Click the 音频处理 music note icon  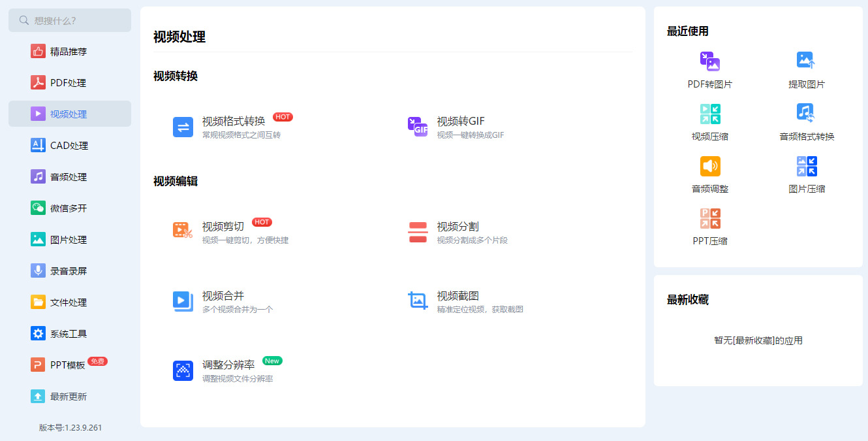[x=38, y=177]
